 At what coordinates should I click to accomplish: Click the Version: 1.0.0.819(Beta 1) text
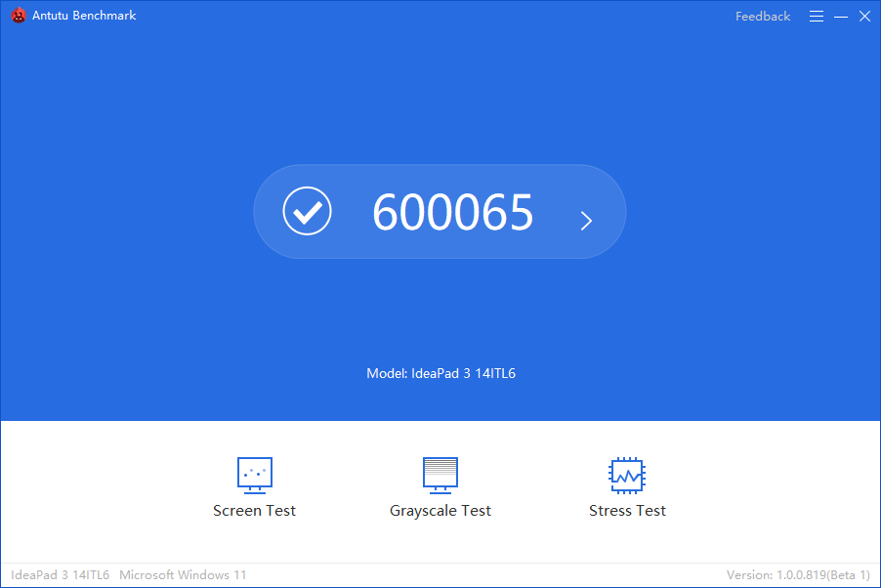coord(798,575)
